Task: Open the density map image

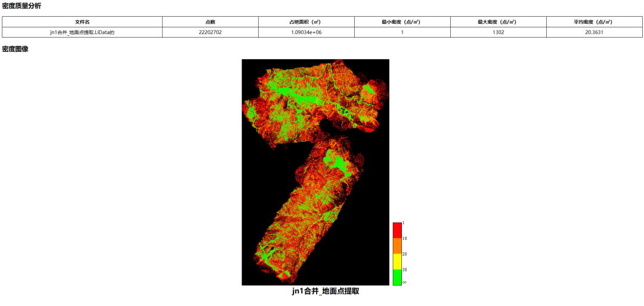Action: [315, 172]
